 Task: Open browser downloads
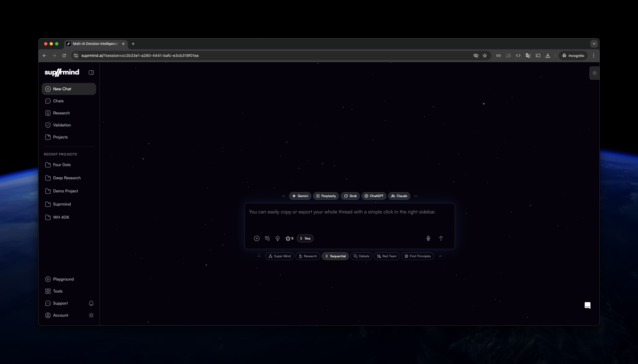(x=548, y=56)
